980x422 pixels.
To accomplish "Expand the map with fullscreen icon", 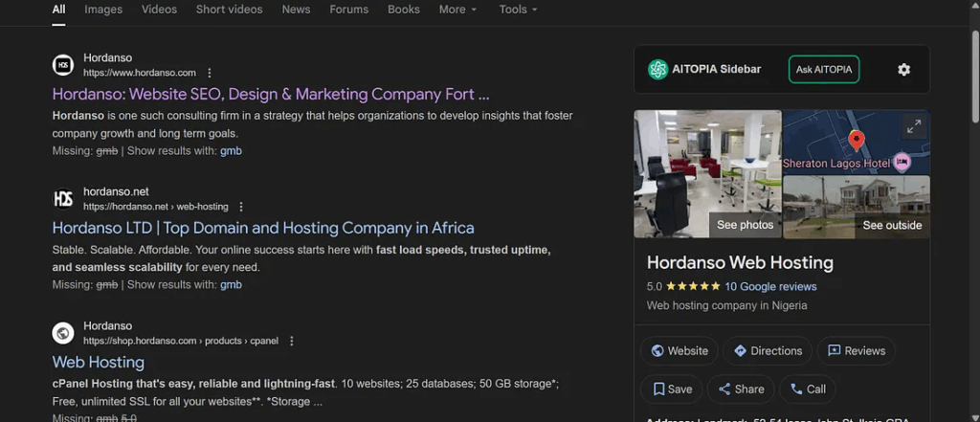I will (913, 126).
